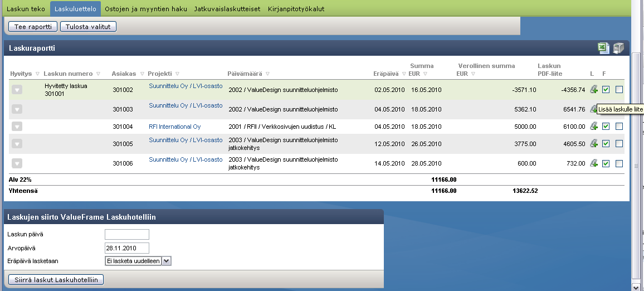Click the 'Yhteensä' row label
This screenshot has width=644, height=291.
pyautogui.click(x=23, y=191)
